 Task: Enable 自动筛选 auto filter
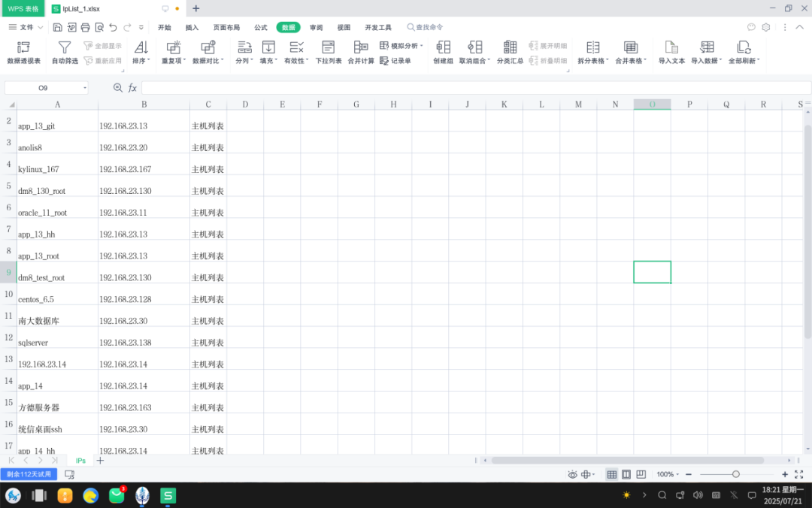point(65,53)
